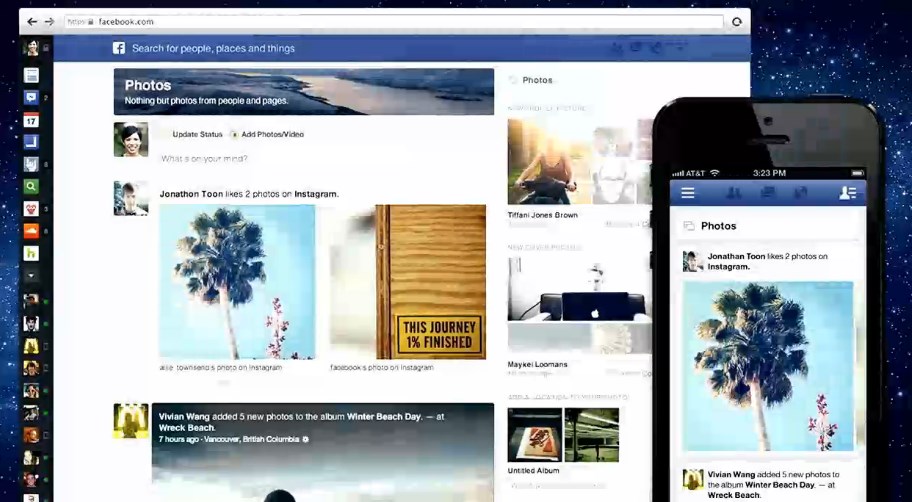Open the 'This Journey 1% Finished' photo
The width and height of the screenshot is (912, 502).
[x=407, y=282]
